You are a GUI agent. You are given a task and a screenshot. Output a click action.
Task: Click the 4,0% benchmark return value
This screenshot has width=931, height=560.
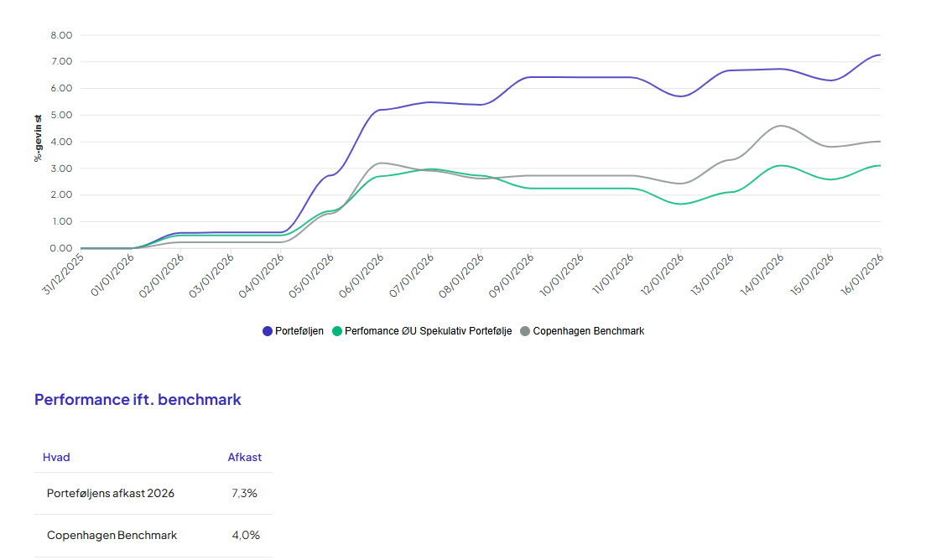[246, 536]
